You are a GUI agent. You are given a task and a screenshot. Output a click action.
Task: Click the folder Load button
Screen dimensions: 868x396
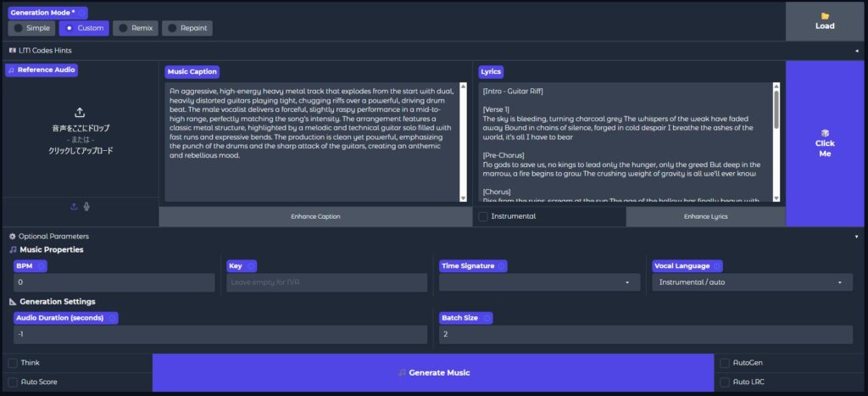[x=825, y=20]
